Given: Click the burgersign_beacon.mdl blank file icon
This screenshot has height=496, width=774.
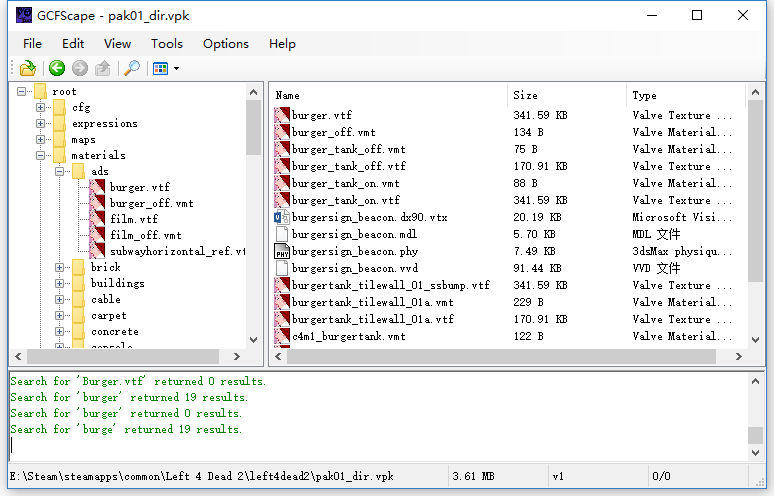Looking at the screenshot, I should (282, 234).
